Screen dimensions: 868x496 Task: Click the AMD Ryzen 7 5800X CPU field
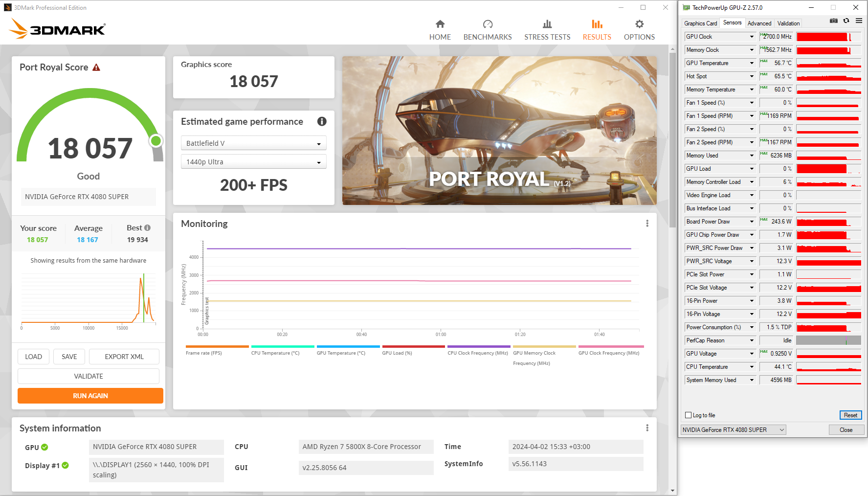click(x=366, y=447)
